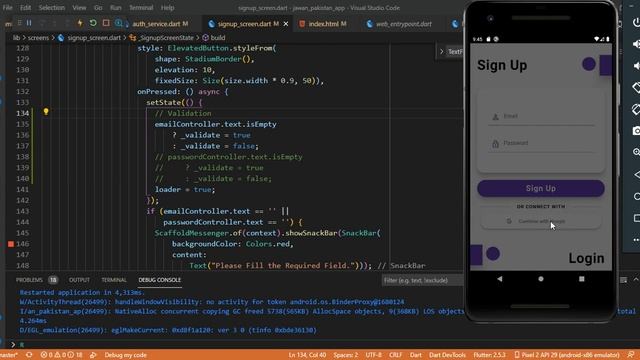Rotate emulator left icon
Screen dimensions: 640x360
coord(636,87)
